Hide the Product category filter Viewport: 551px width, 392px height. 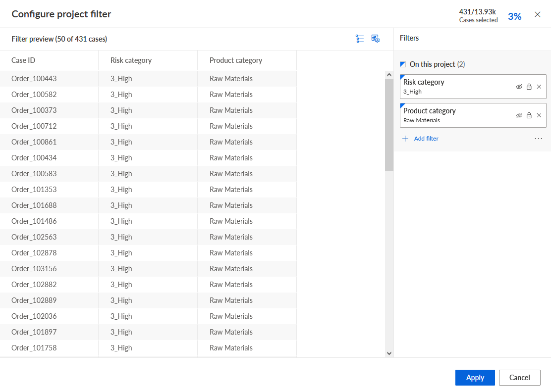coord(519,115)
